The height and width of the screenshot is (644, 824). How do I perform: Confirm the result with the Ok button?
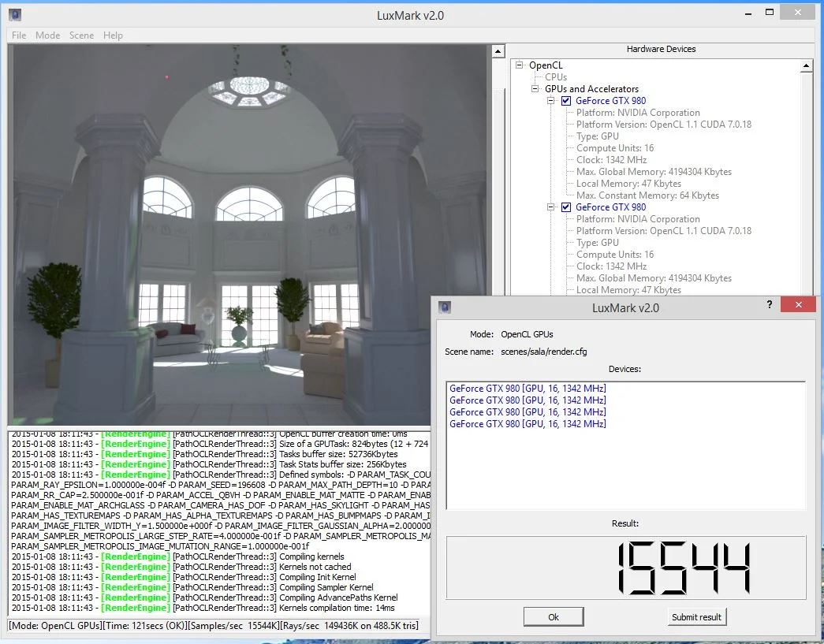[x=554, y=617]
